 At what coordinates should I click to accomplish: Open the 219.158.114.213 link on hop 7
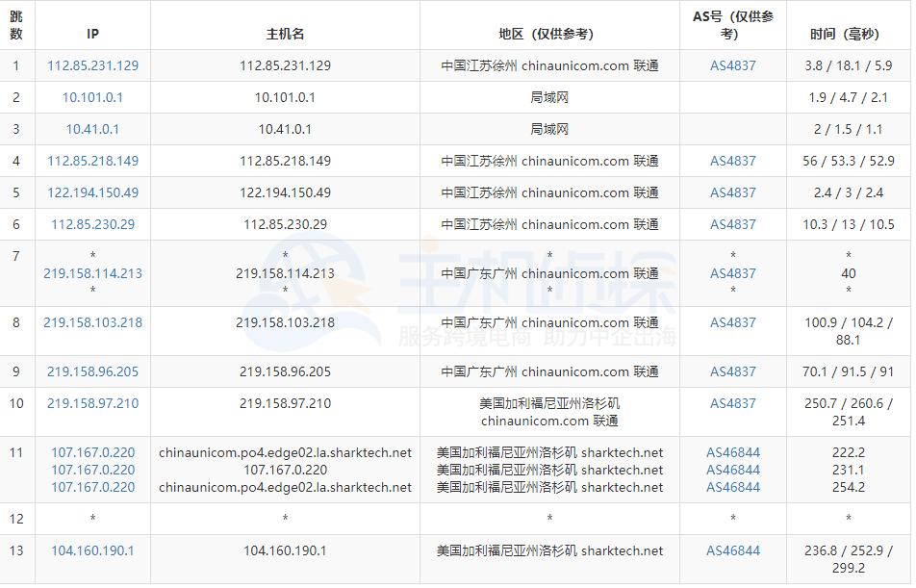click(93, 273)
